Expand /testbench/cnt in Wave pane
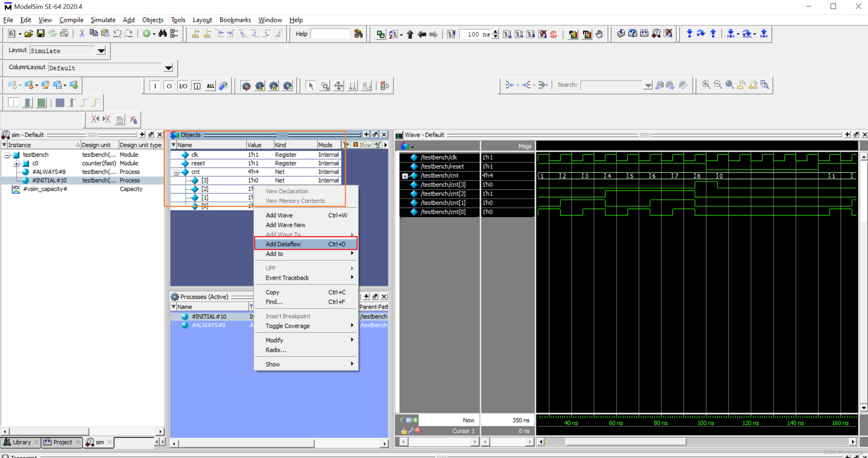This screenshot has height=458, width=868. pyautogui.click(x=405, y=176)
